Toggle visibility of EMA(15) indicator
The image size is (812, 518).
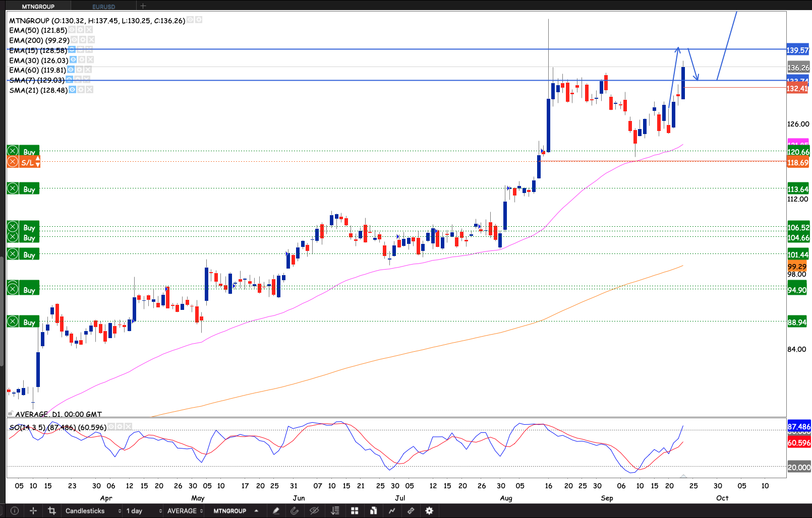click(x=72, y=50)
